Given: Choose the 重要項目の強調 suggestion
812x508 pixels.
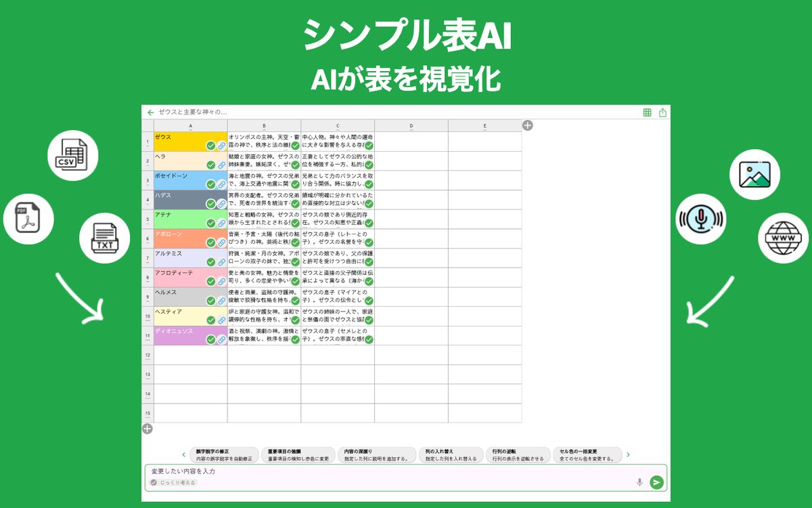Looking at the screenshot, I should tap(298, 454).
